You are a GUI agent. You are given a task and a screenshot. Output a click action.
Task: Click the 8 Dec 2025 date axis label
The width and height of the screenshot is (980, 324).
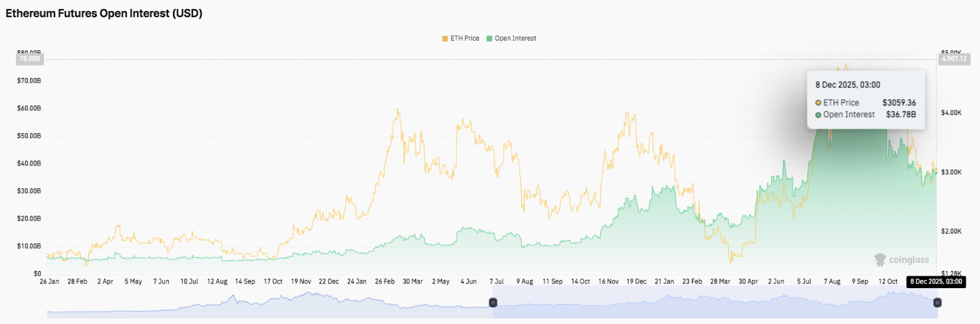[x=935, y=281]
